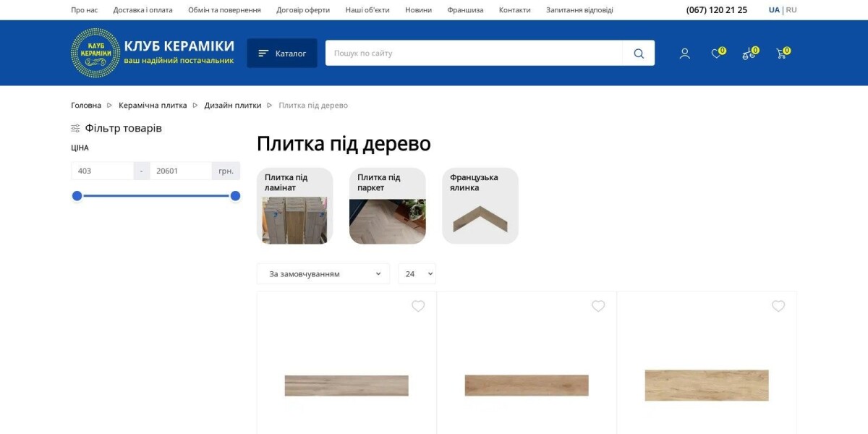
Task: Open the items-per-page dropdown showing 24
Action: click(417, 273)
